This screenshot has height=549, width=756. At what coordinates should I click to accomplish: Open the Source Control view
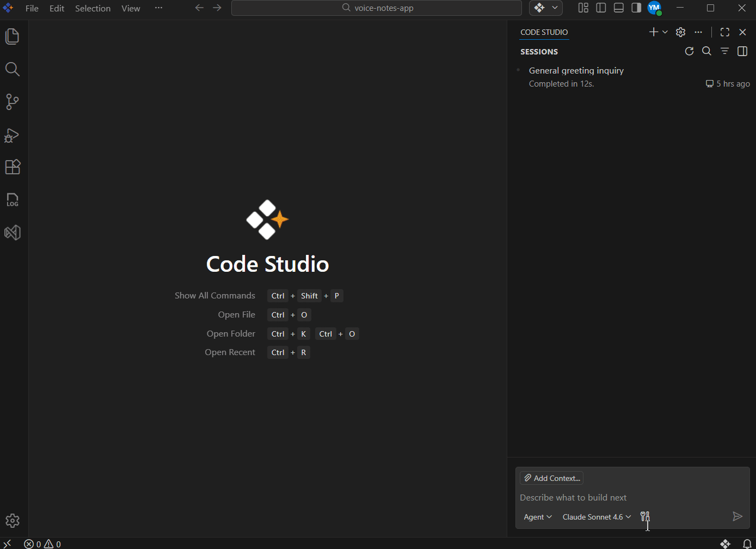(13, 102)
